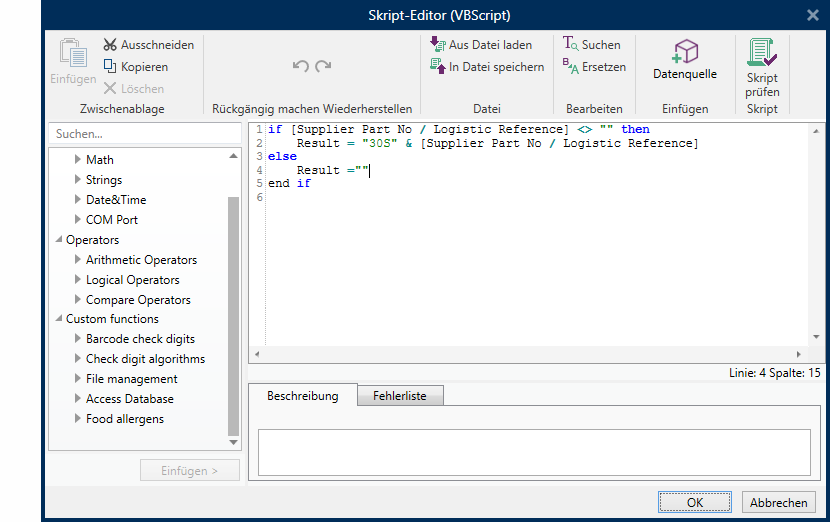
Task: Click line number 6 in editor
Action: pos(259,197)
